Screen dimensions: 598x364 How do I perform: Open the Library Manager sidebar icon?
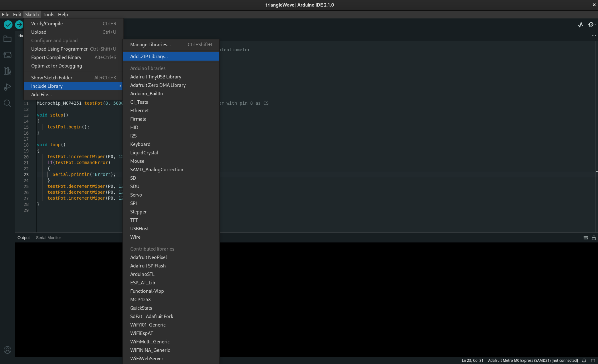pyautogui.click(x=7, y=71)
